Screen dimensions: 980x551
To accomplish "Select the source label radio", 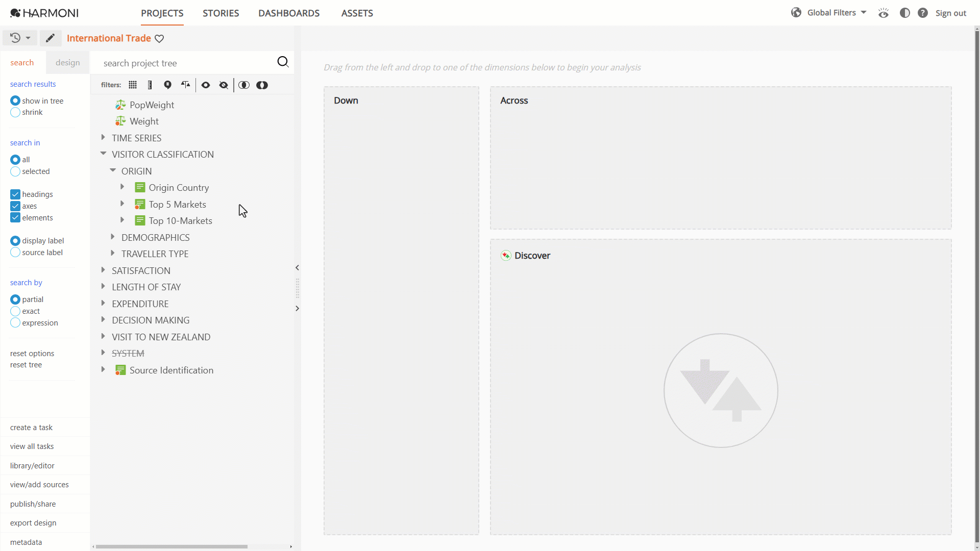I will (15, 253).
